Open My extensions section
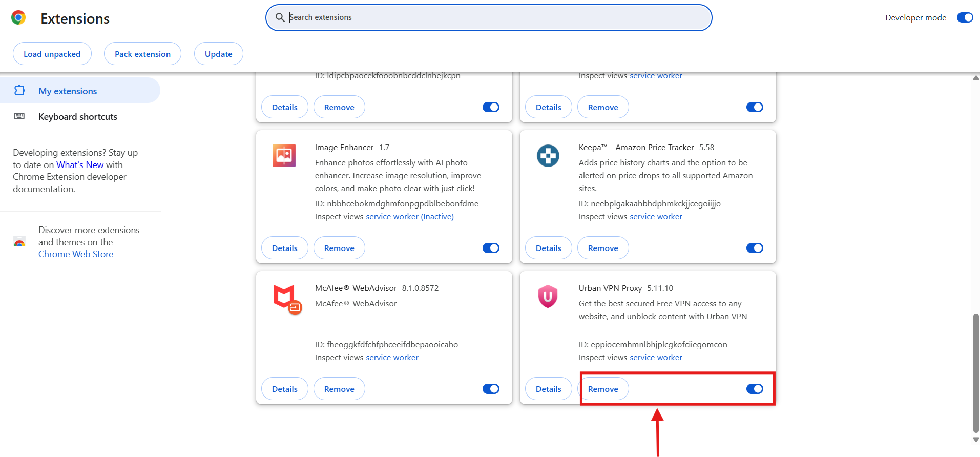The height and width of the screenshot is (457, 980). point(80,91)
